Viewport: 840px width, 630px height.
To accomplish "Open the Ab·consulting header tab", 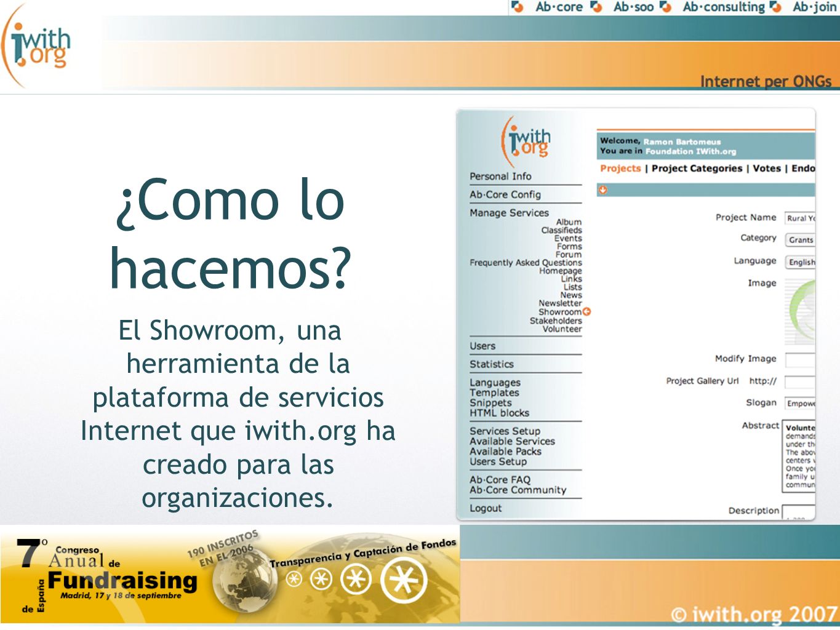I will [723, 7].
